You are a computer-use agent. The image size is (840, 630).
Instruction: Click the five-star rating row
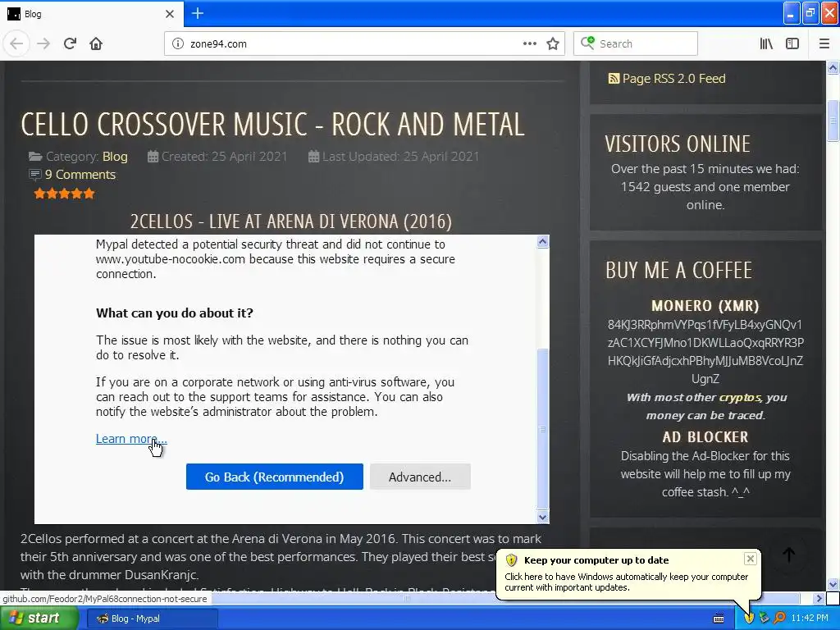(x=64, y=194)
